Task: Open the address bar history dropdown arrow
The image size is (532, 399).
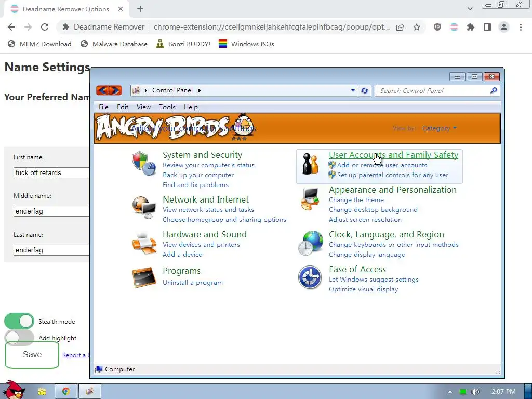Action: click(x=353, y=90)
